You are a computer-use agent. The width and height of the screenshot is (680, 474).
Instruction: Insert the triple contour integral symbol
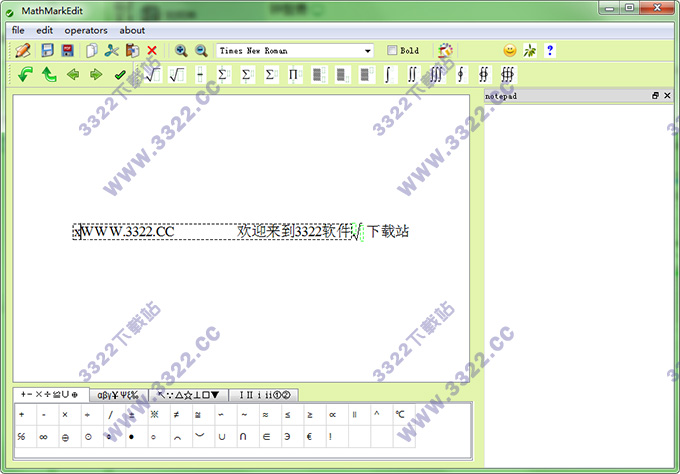[507, 75]
